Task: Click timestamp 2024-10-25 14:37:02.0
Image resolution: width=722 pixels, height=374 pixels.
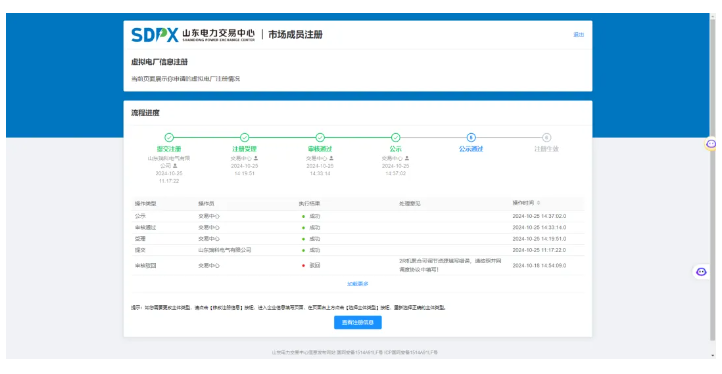Action: tap(539, 216)
